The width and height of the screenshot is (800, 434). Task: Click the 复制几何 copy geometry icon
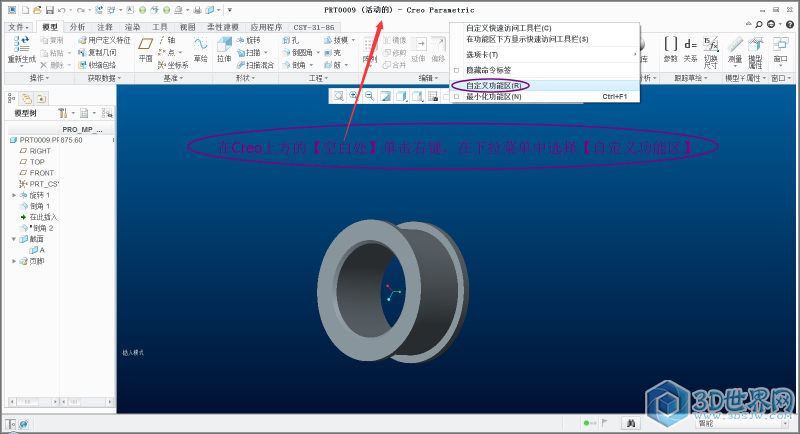(x=97, y=53)
